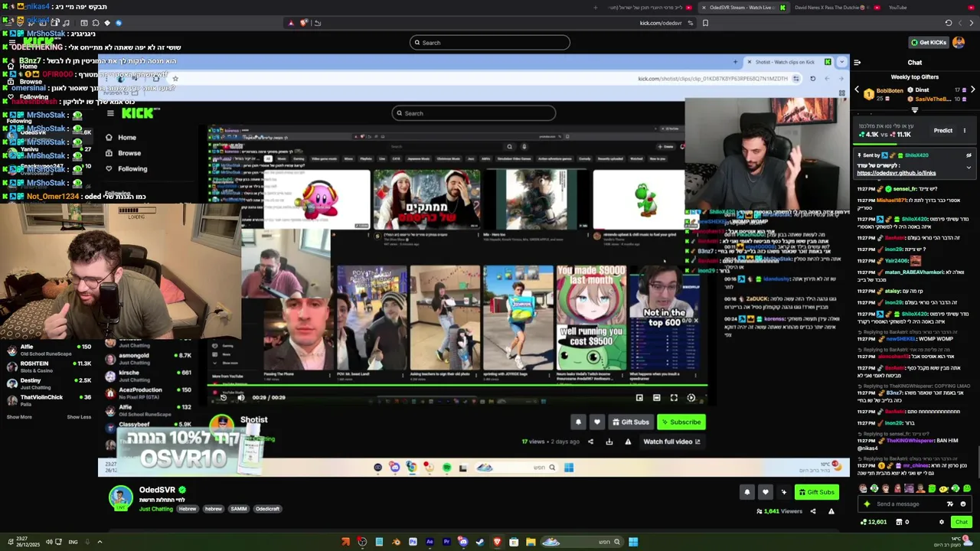Click the green Gift Subs button below the stream
Screen dimensions: 980x551
pyautogui.click(x=816, y=492)
